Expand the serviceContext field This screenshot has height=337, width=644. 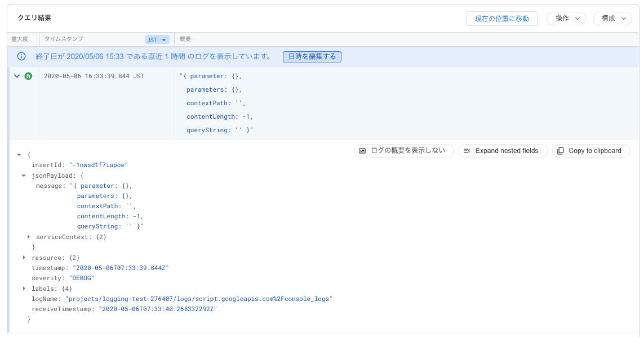click(29, 237)
